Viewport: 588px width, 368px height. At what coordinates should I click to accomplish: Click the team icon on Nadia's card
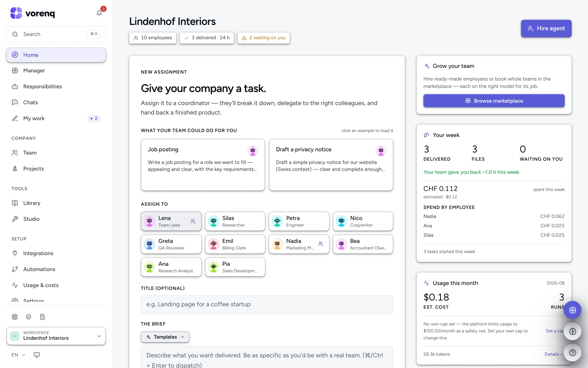321,244
